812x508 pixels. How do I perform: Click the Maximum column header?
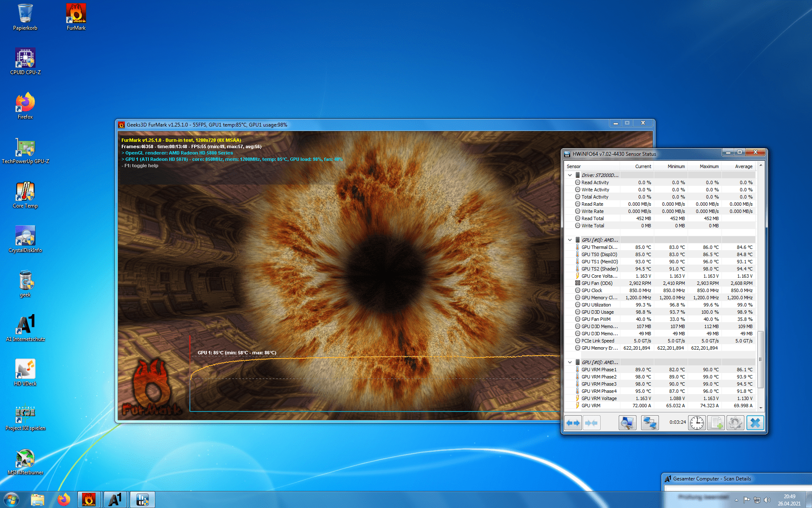[x=705, y=166]
